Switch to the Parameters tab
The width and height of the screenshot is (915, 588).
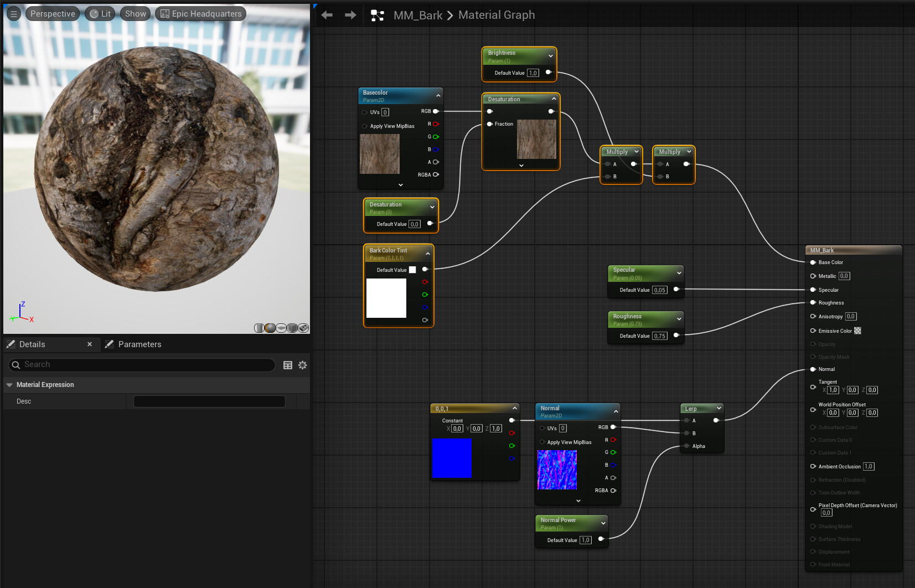pos(139,344)
